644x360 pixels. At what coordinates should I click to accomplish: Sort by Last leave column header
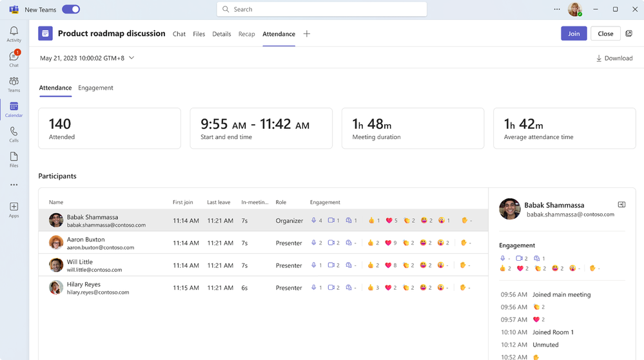point(219,202)
